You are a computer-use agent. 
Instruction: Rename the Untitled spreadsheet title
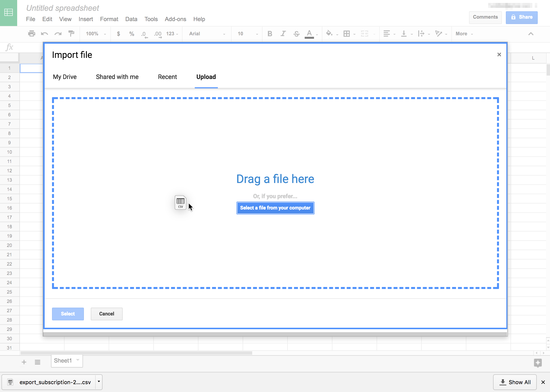pos(63,8)
